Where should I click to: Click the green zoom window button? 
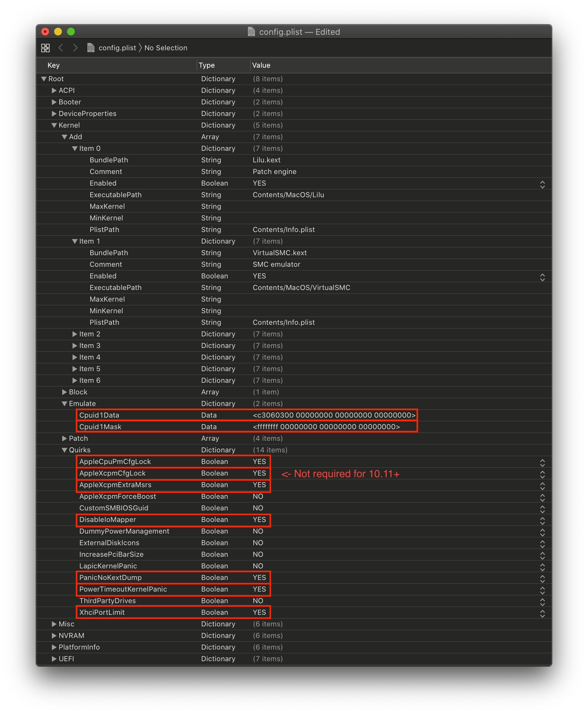coord(71,32)
